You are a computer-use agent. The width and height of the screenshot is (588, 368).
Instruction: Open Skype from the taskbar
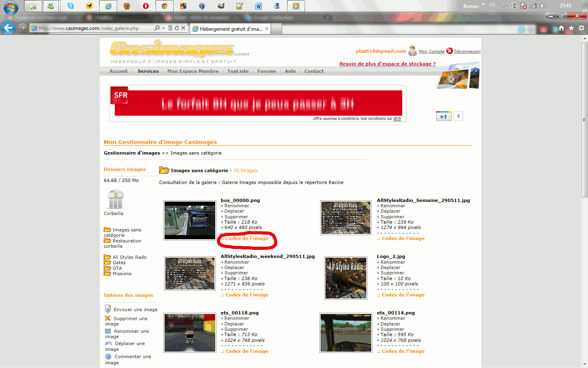click(x=71, y=6)
